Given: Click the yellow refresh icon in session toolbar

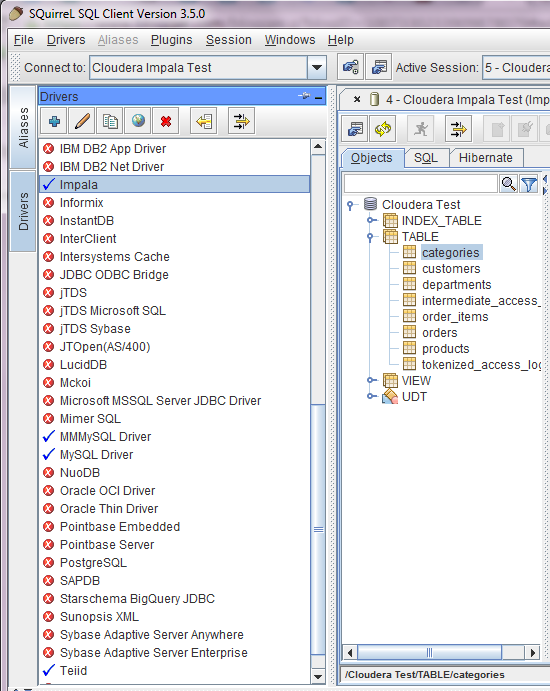Looking at the screenshot, I should click(383, 129).
